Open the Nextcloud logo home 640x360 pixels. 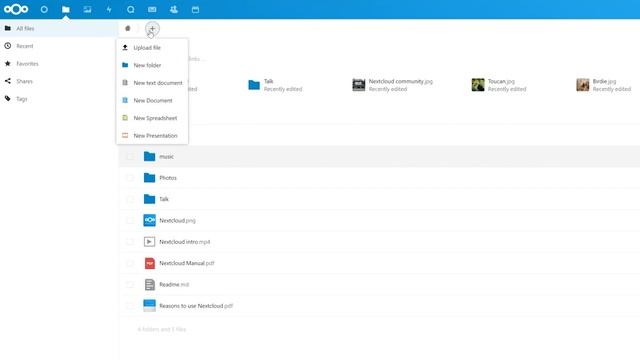click(16, 9)
